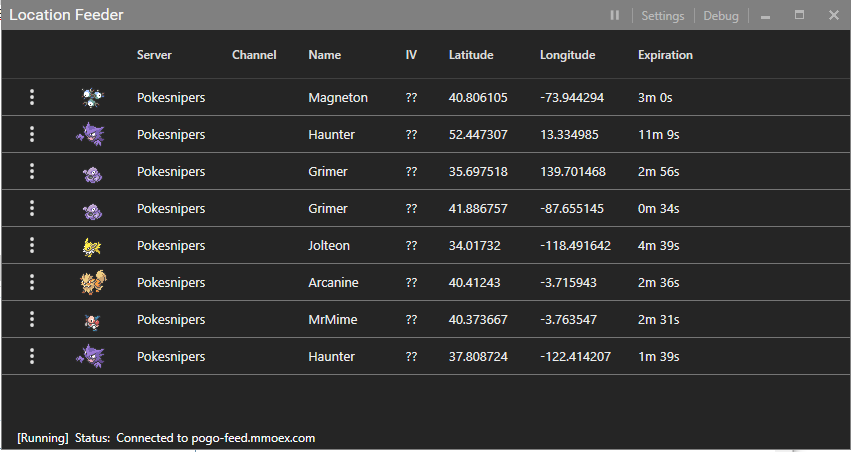The height and width of the screenshot is (452, 853).
Task: Open the three-dot menu for Grimer 35.697518
Action: coord(32,171)
